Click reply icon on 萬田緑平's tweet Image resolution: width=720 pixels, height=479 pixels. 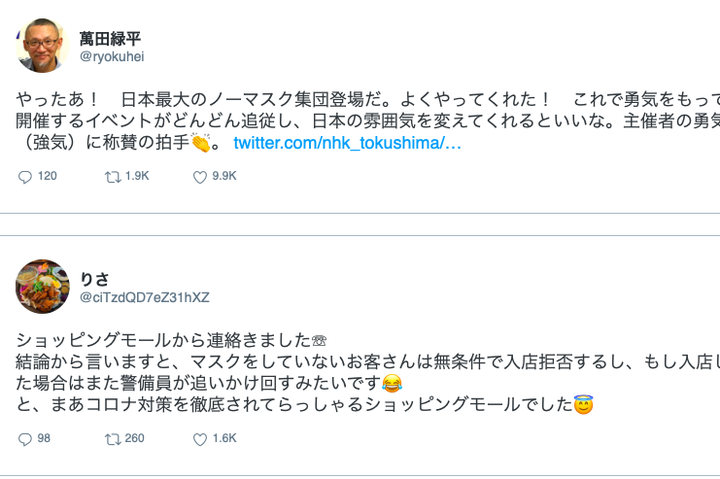[25, 177]
